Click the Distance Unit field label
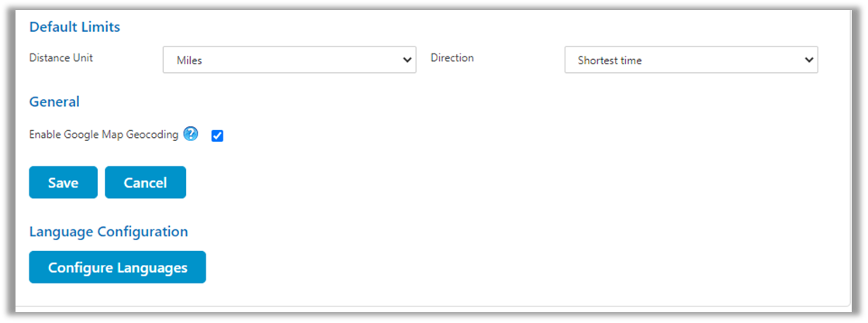This screenshot has height=323, width=868. tap(61, 58)
